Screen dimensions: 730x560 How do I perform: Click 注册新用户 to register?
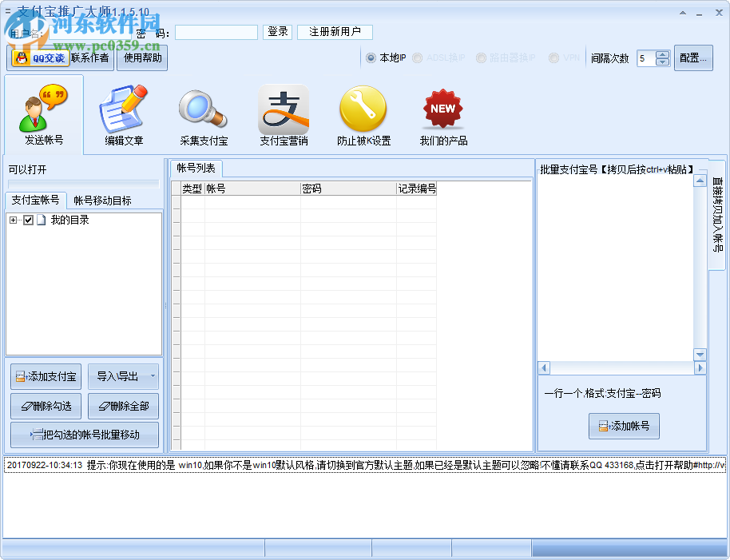click(x=335, y=32)
